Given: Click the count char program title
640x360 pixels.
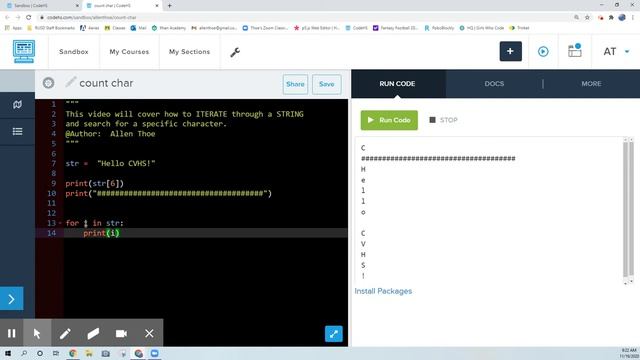Looking at the screenshot, I should [106, 83].
